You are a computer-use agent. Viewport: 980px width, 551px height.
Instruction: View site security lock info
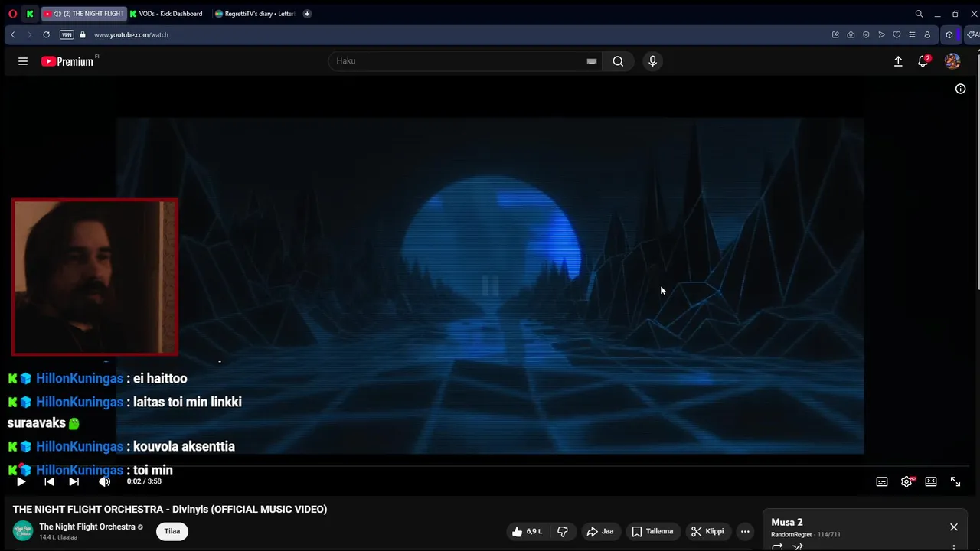pyautogui.click(x=83, y=34)
